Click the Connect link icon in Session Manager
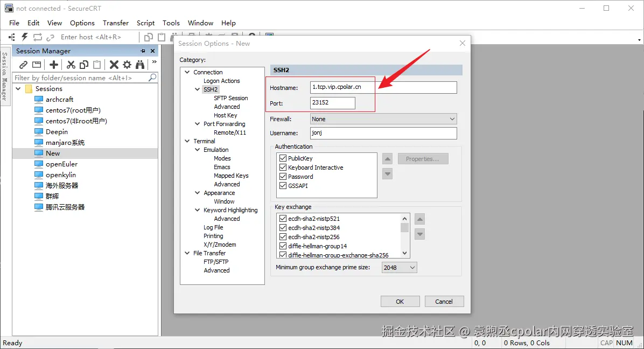This screenshot has width=644, height=349. (23, 65)
